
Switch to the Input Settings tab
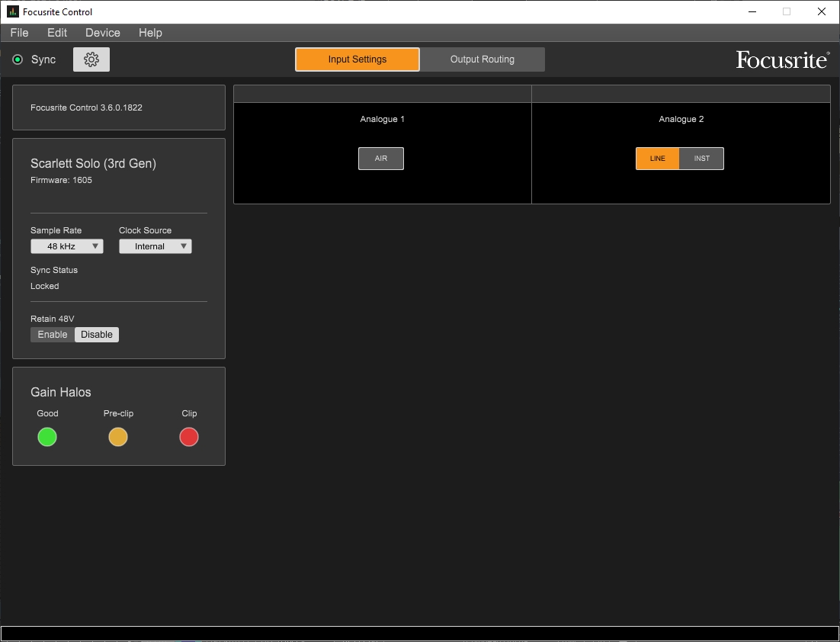[x=357, y=59]
